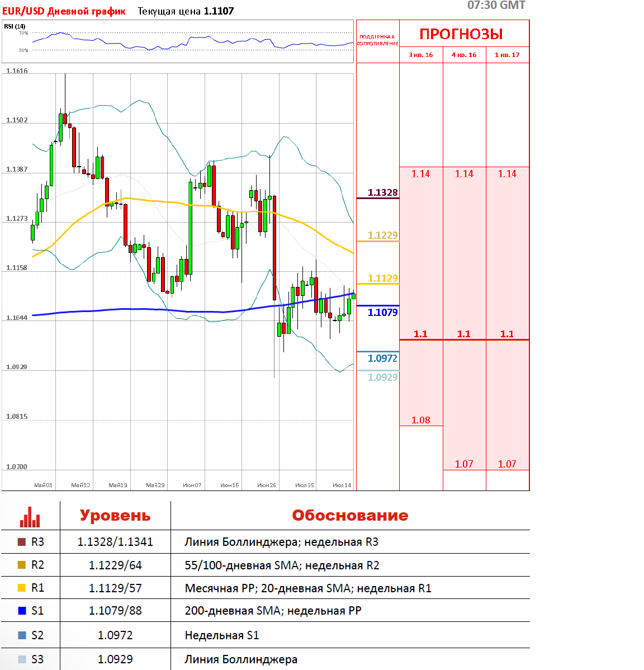Select the '4 кв. 16' forecast column header
644x670 pixels.
(x=464, y=55)
